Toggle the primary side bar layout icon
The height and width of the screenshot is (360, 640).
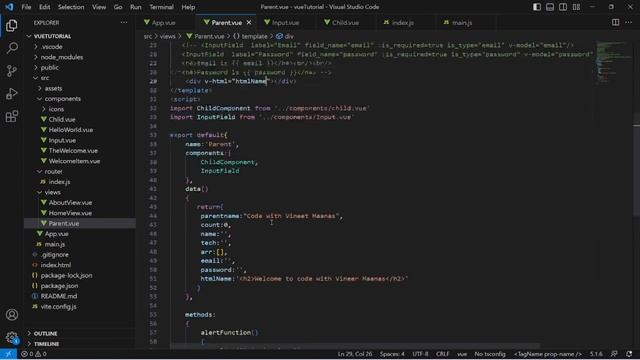[x=537, y=7]
